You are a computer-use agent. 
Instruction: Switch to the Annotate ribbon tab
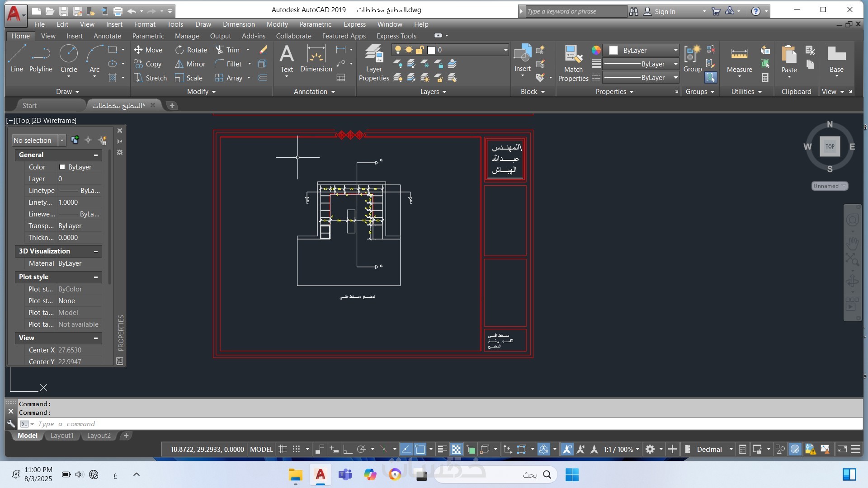107,36
